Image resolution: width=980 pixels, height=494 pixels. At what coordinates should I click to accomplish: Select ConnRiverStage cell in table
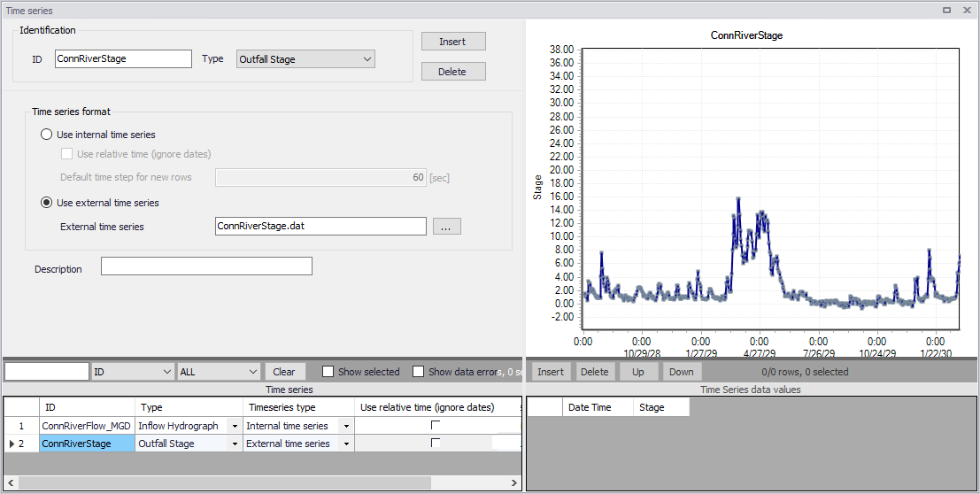pos(87,444)
